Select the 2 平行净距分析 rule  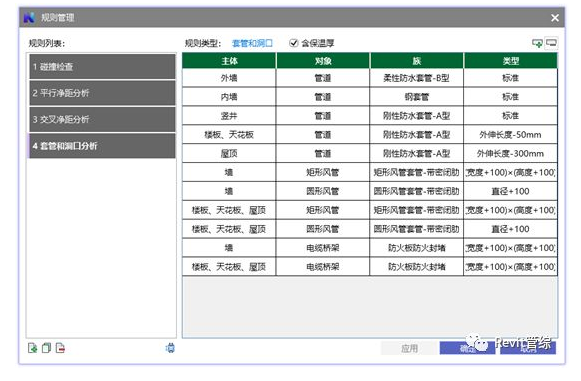click(102, 93)
